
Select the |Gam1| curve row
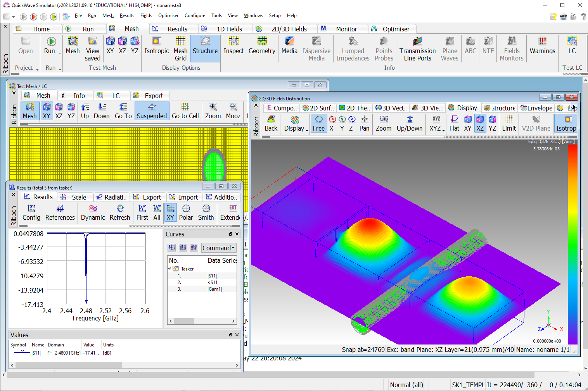tap(202, 289)
